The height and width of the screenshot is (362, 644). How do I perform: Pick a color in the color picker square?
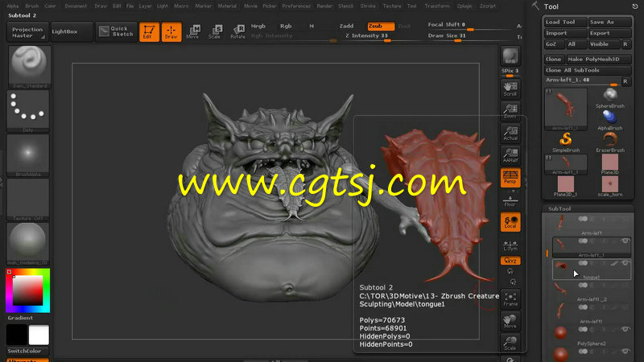coord(27,290)
